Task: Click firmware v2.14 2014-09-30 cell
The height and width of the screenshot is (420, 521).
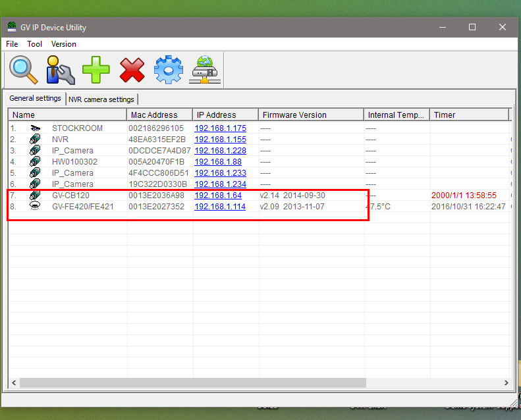Action: point(292,196)
